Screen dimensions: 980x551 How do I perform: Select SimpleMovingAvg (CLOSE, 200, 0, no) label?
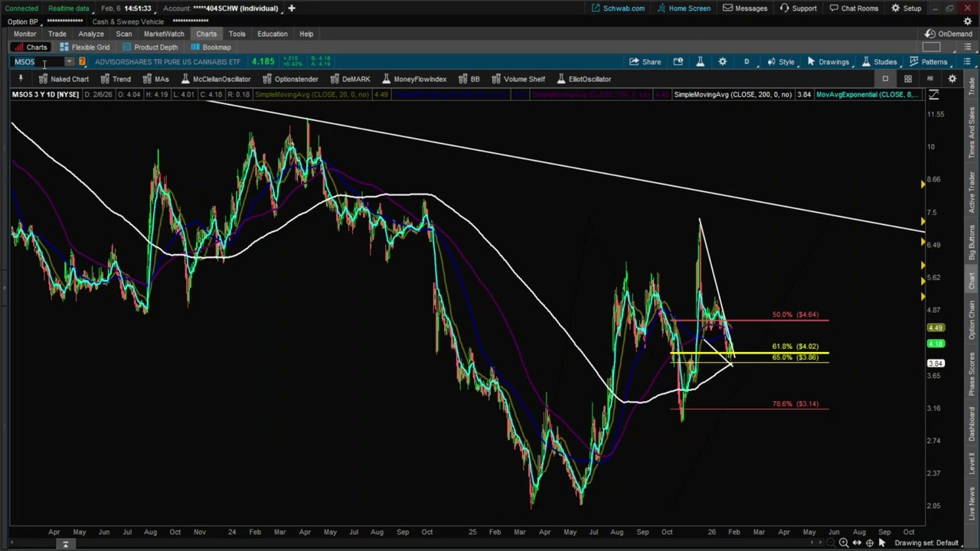tap(733, 94)
